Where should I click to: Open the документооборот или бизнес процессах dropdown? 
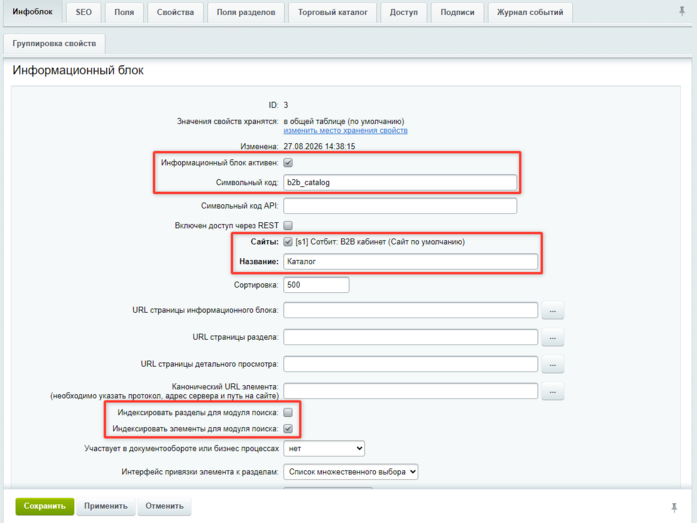point(324,448)
